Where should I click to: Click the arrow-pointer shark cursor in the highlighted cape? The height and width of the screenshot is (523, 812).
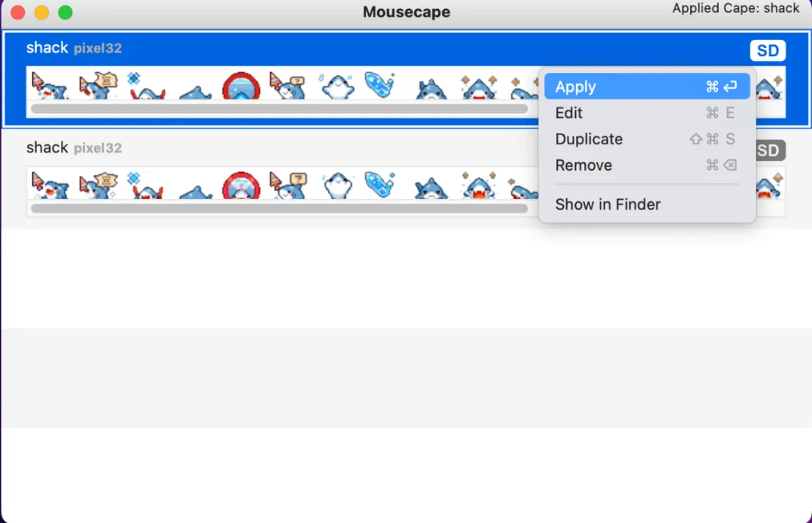click(49, 86)
